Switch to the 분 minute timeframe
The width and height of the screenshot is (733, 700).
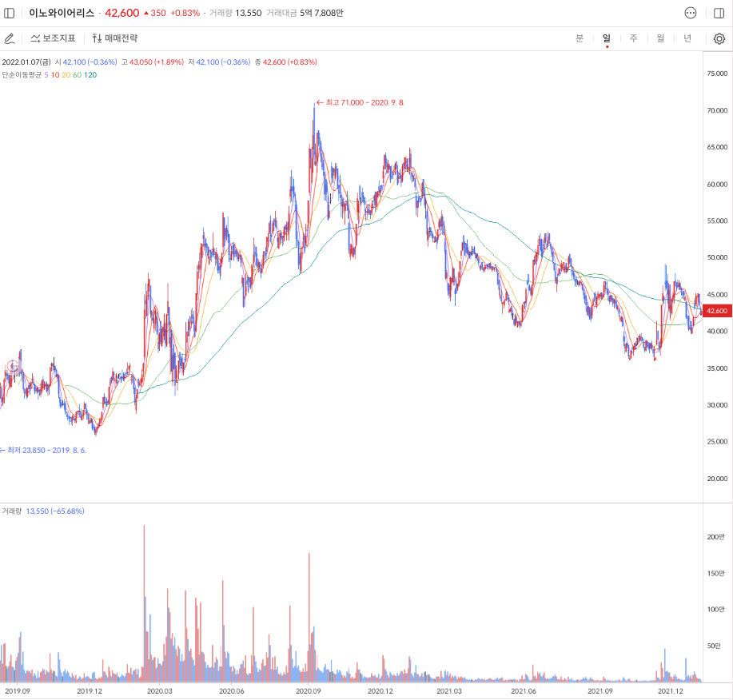[x=580, y=38]
